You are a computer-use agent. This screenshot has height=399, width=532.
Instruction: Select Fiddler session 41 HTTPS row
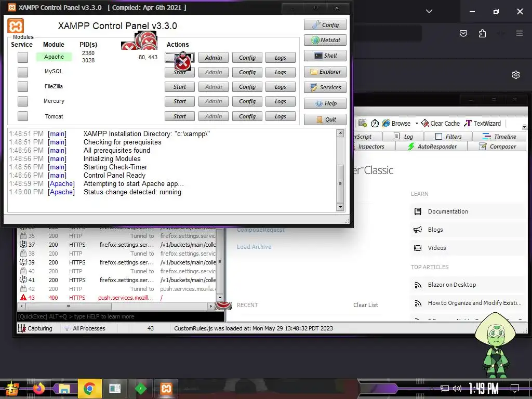[x=117, y=280]
